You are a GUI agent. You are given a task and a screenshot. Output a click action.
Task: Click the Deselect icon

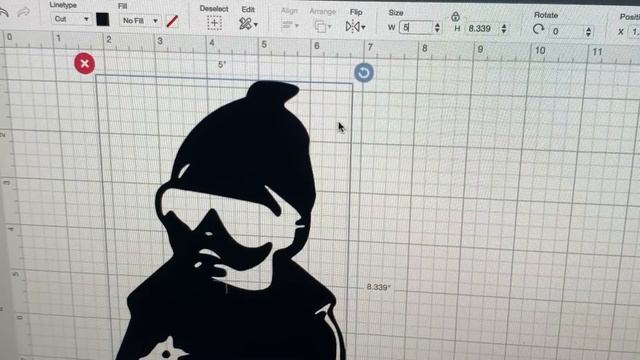[x=214, y=23]
